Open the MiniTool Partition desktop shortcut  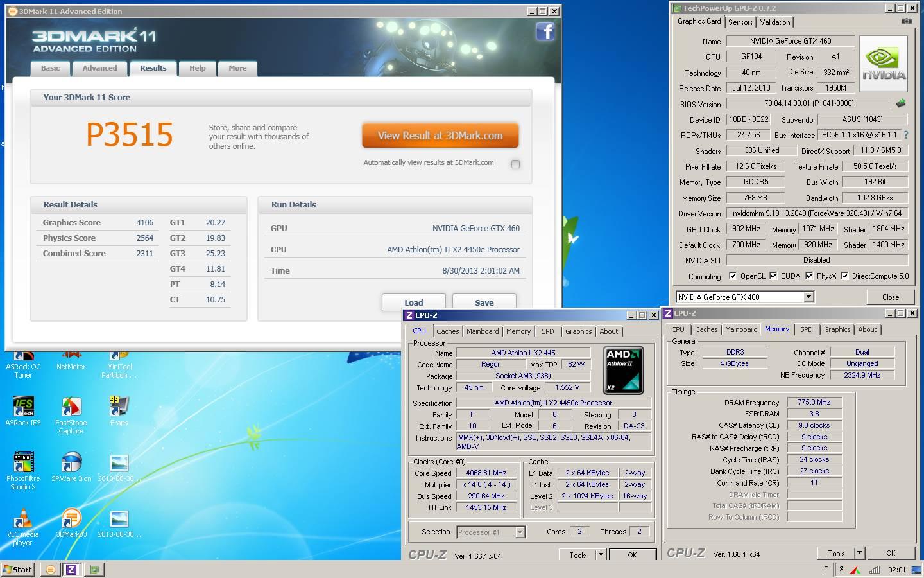[119, 364]
